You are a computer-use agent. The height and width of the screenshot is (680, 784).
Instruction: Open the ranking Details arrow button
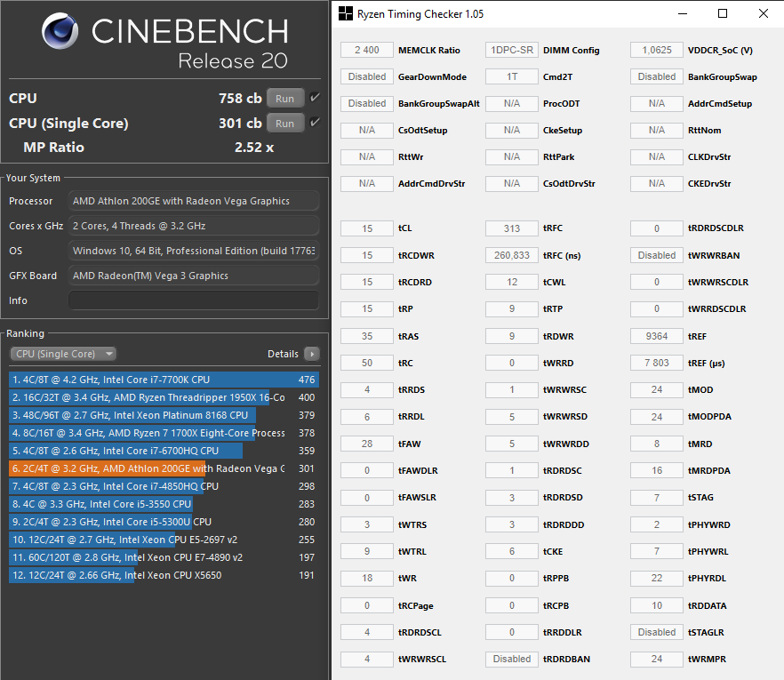312,354
